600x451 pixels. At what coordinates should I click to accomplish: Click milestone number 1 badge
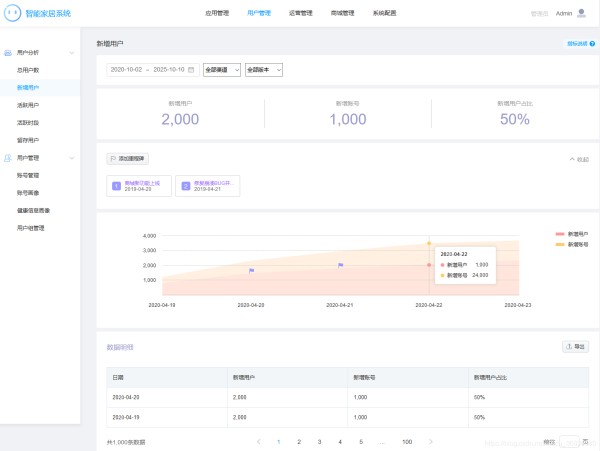[116, 186]
